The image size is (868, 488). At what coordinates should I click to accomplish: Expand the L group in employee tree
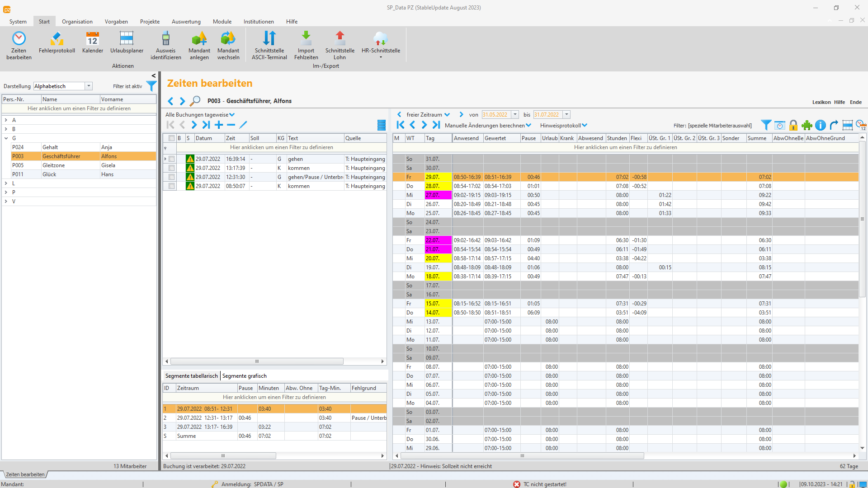[6, 183]
